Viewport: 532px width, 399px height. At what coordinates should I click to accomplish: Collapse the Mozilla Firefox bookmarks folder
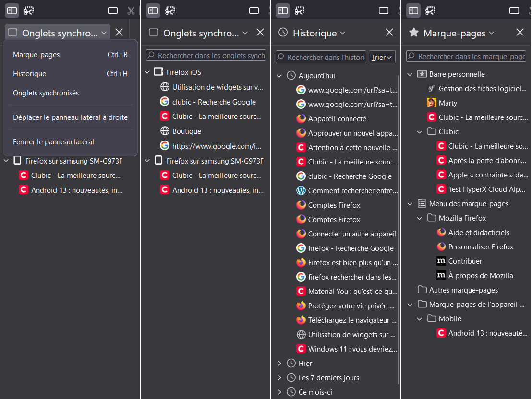tap(419, 218)
